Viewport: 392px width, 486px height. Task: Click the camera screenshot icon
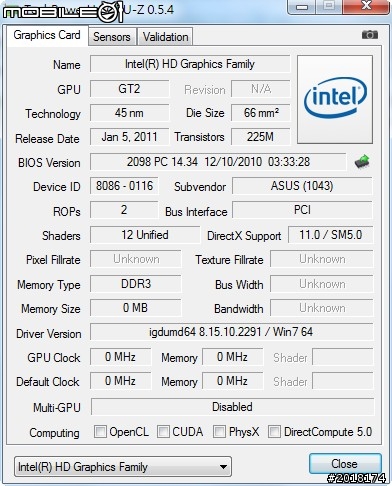(x=370, y=34)
